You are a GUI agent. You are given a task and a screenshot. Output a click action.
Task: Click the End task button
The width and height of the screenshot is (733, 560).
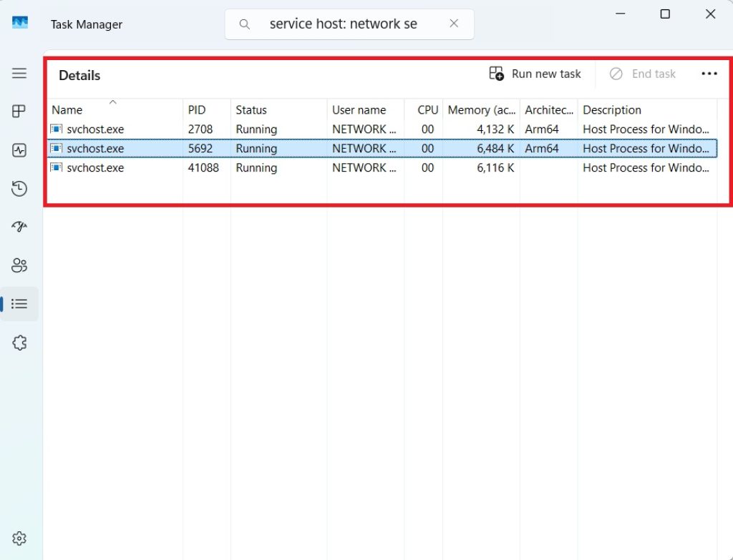[x=642, y=74]
